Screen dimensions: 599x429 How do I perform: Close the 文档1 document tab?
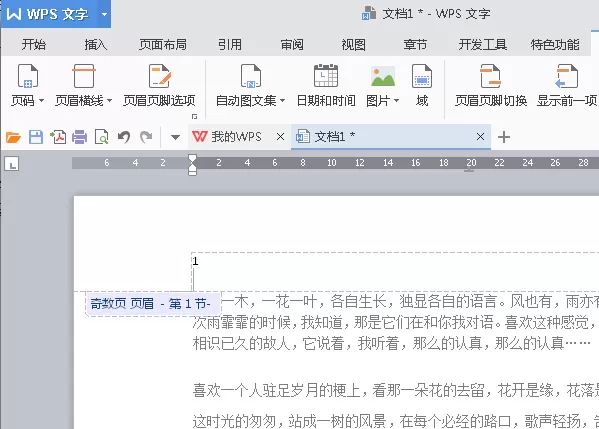pos(480,136)
